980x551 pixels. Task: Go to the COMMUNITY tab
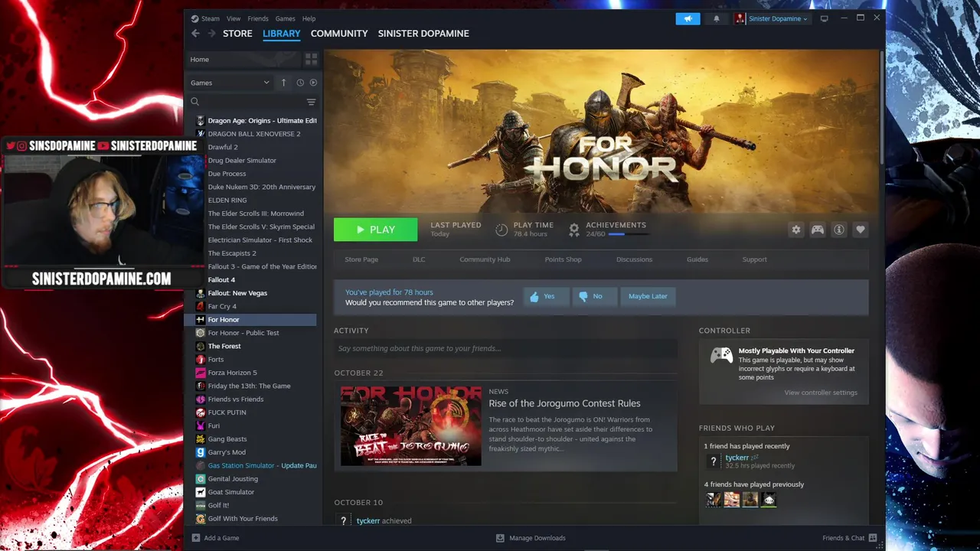coord(339,34)
